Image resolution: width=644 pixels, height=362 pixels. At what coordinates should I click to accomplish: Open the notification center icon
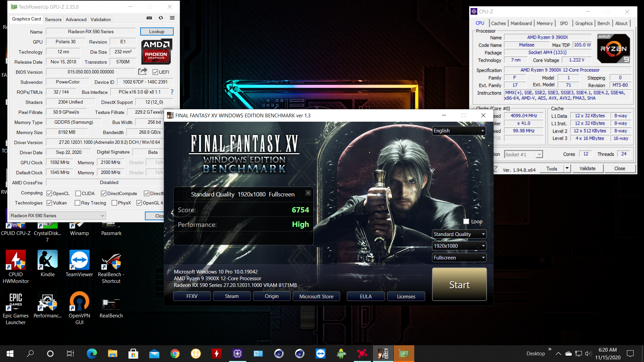630,354
